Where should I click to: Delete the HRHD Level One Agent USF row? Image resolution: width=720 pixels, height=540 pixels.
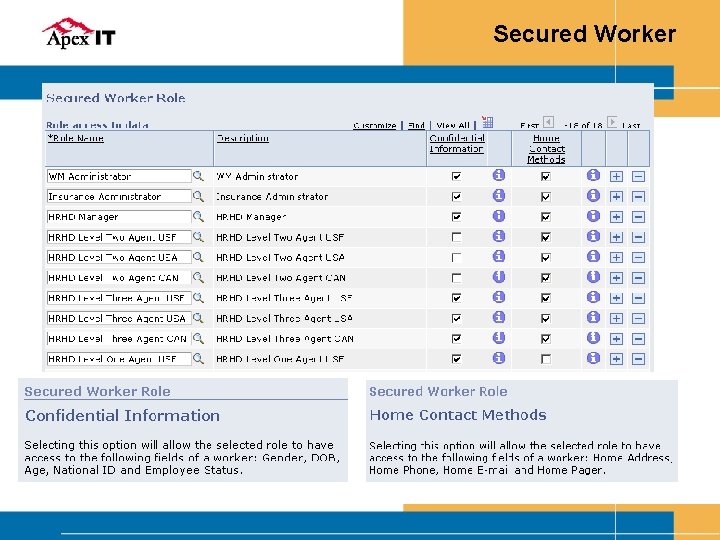click(638, 359)
